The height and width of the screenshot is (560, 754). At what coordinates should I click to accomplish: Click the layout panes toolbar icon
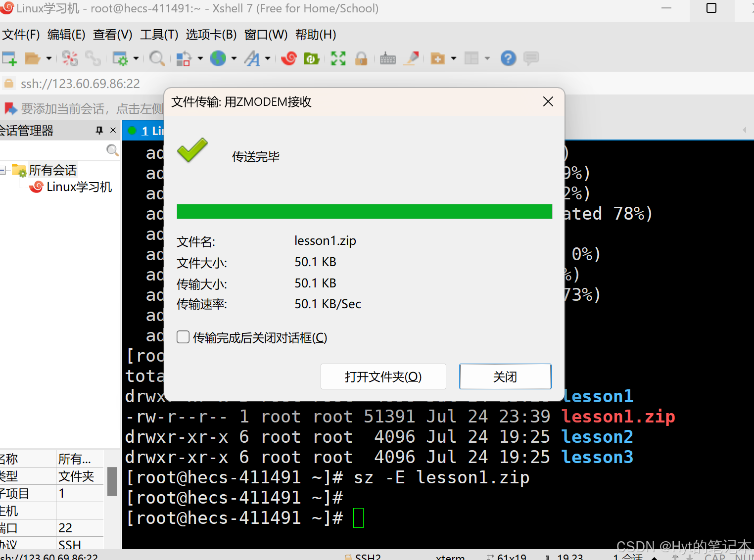coord(471,58)
